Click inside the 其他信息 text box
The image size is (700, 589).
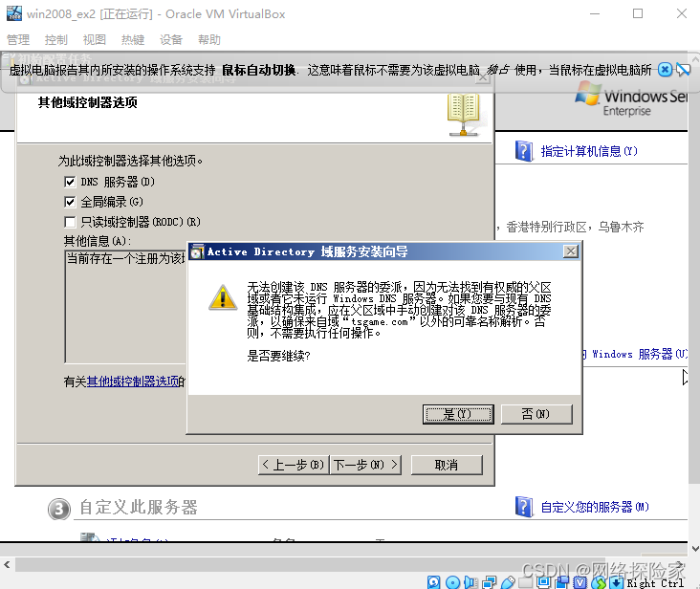125,307
